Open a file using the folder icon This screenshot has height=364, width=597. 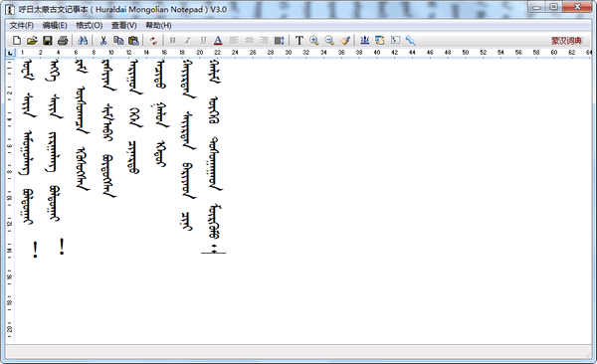pos(32,41)
